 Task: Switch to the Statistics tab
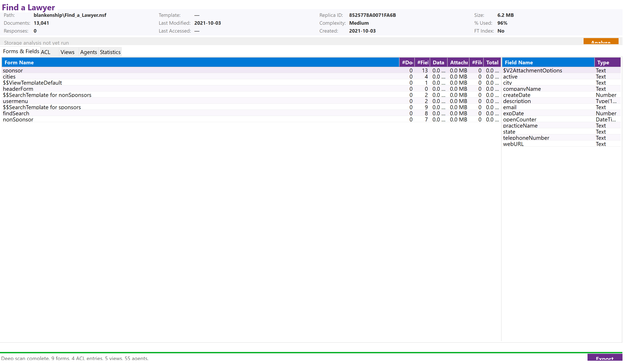pyautogui.click(x=110, y=52)
